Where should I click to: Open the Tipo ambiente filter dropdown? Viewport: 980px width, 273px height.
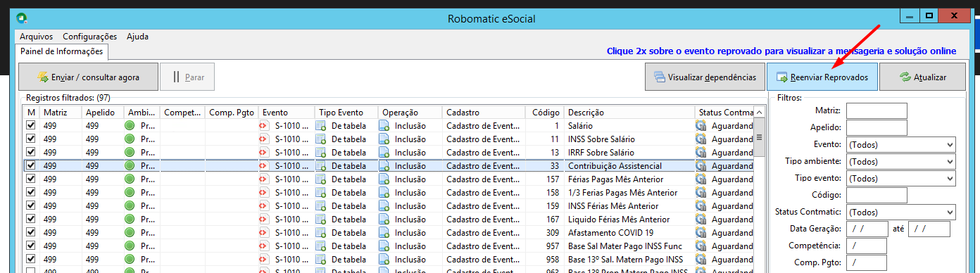coord(900,161)
